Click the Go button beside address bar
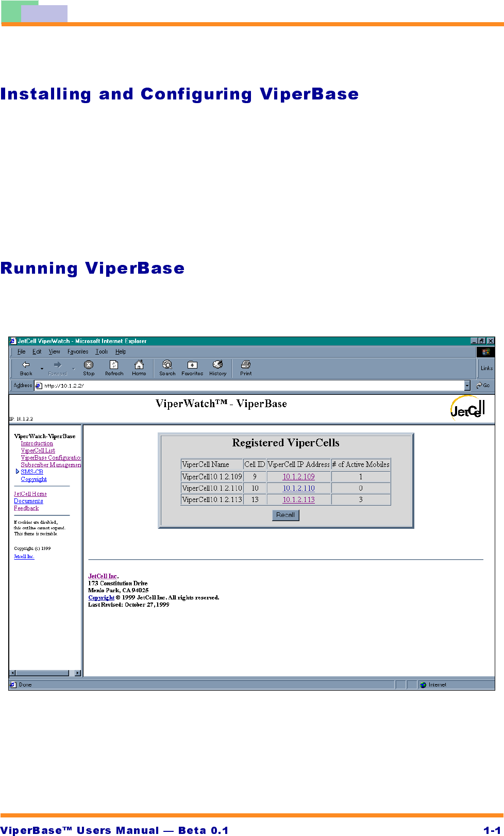Viewport: 504px width, 836px height. [x=483, y=386]
